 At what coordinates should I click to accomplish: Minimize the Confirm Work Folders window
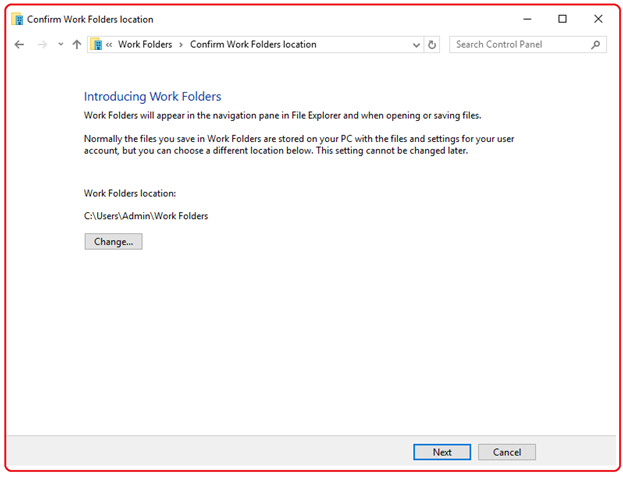pyautogui.click(x=527, y=19)
